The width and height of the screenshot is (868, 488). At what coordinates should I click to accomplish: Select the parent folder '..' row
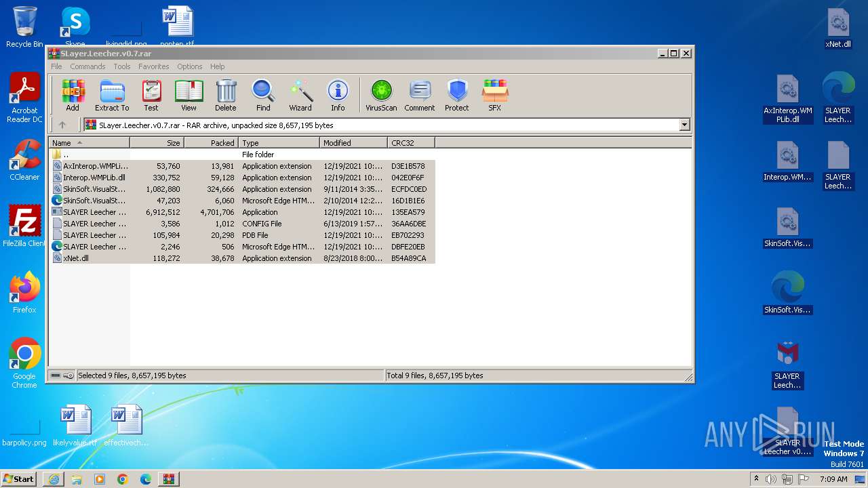click(242, 155)
